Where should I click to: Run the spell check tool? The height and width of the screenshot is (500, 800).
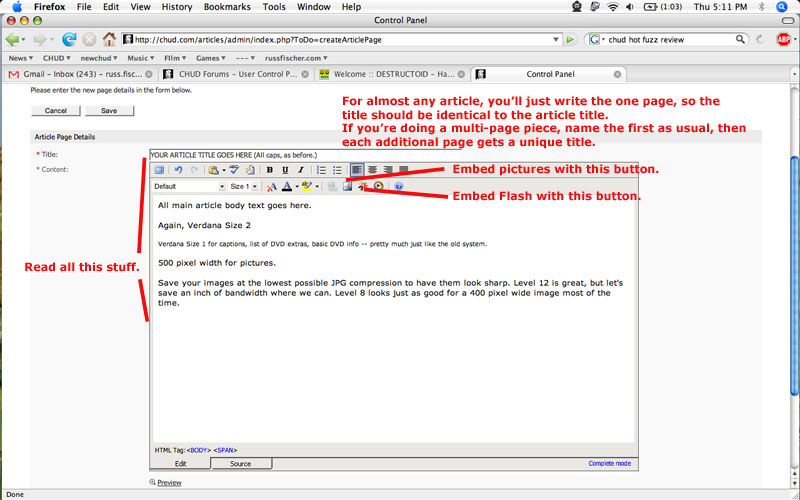pos(234,170)
